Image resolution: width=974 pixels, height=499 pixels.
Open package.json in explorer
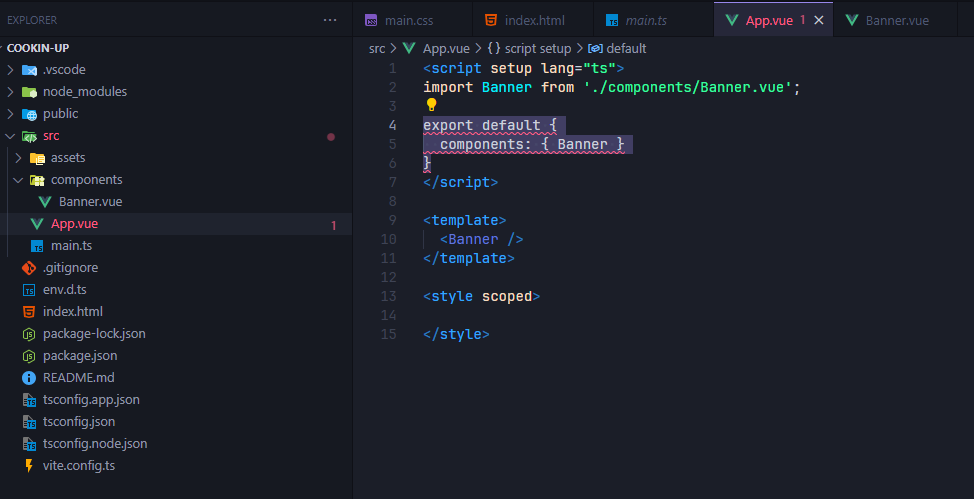[80, 356]
